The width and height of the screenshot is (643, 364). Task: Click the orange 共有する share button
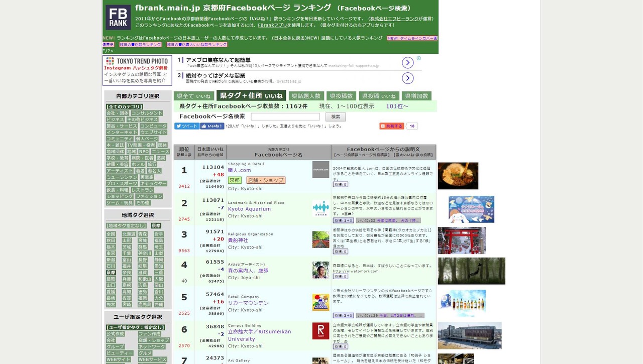[392, 126]
